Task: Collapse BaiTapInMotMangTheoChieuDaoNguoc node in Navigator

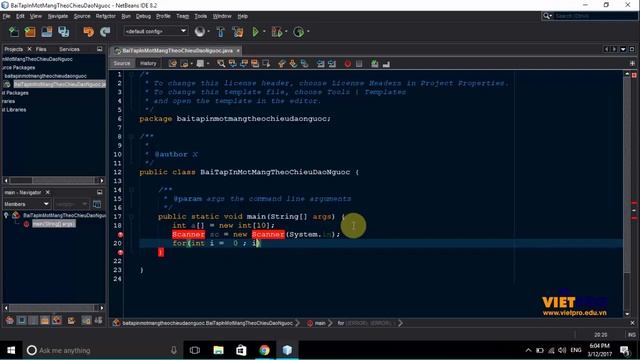Action: (6, 215)
